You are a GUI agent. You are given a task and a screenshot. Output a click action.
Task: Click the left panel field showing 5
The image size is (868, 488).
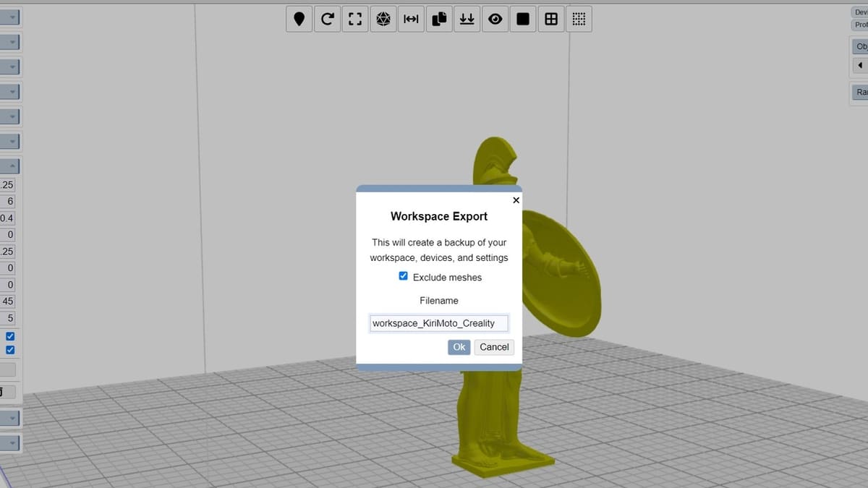click(x=8, y=318)
